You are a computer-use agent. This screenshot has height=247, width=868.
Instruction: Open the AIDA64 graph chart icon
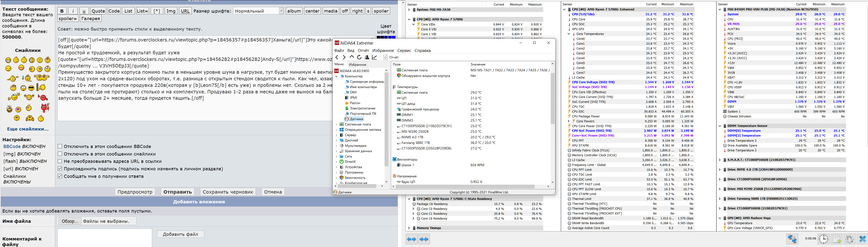click(374, 57)
